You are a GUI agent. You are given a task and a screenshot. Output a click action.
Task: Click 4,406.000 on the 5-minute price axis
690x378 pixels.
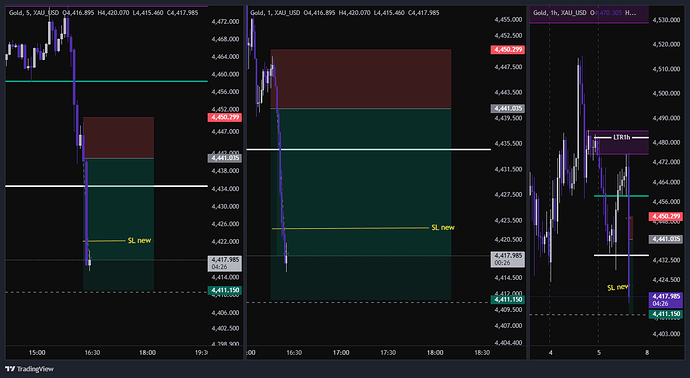(x=225, y=313)
